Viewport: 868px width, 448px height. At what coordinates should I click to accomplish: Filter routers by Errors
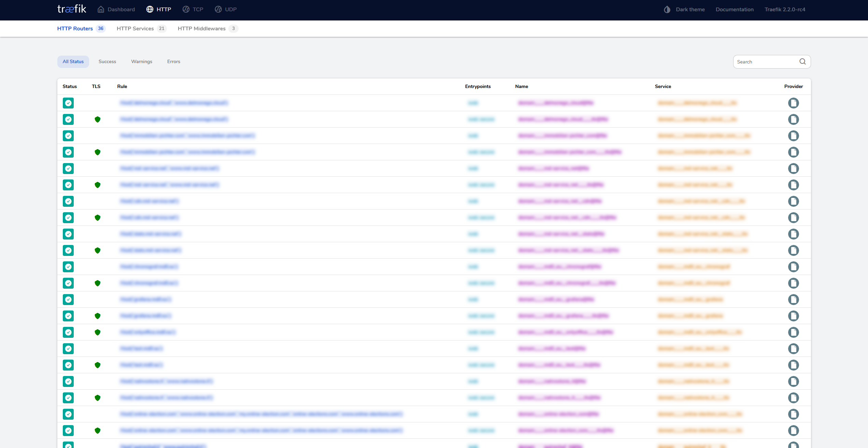tap(174, 61)
